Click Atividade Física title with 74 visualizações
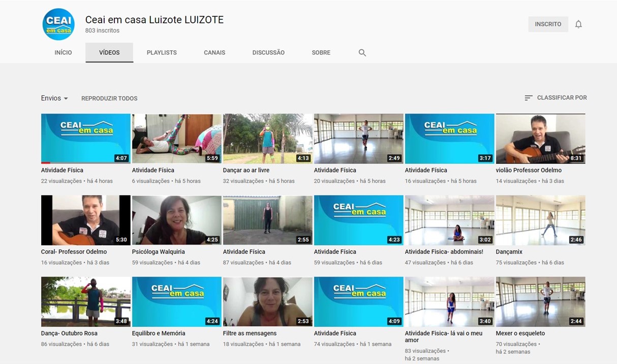Screen dimensions: 617x364 click(x=335, y=334)
